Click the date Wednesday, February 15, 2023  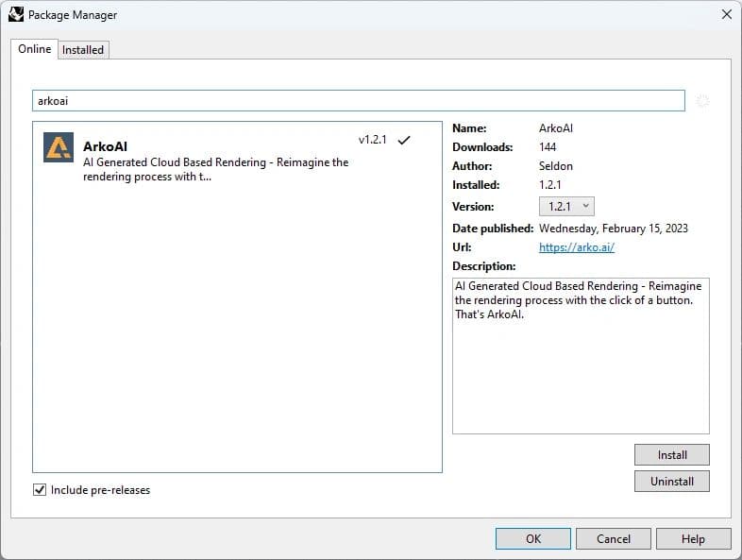click(614, 229)
